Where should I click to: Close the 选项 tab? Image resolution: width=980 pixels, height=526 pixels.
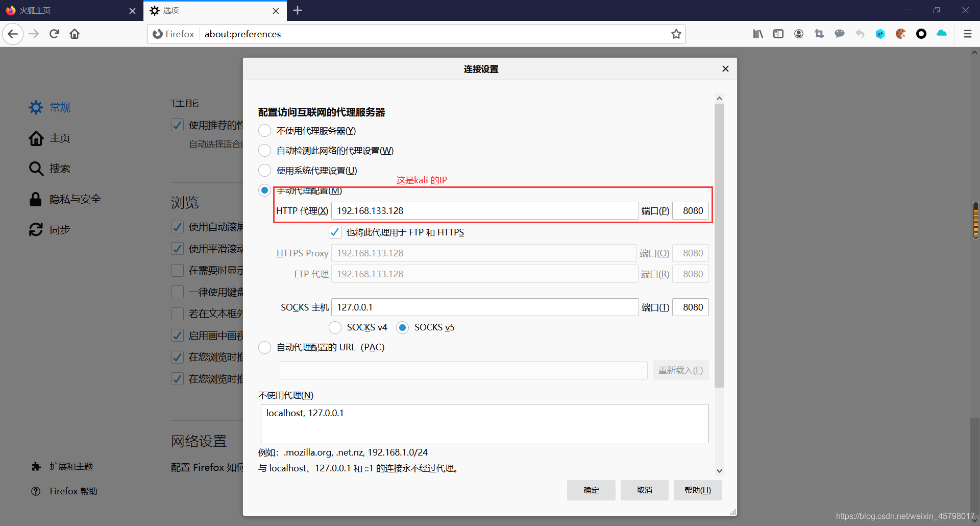tap(276, 11)
